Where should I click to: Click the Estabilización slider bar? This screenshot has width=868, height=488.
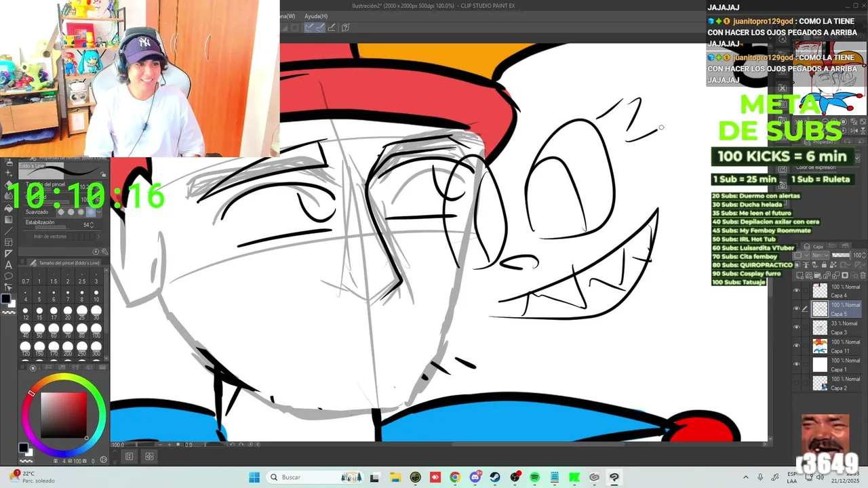point(53,228)
